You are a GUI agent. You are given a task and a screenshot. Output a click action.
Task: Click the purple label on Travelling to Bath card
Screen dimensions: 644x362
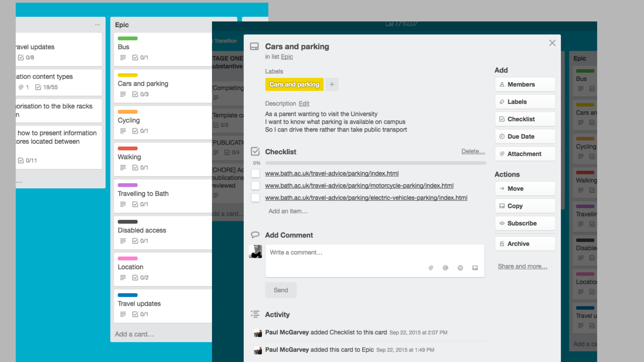[127, 185]
